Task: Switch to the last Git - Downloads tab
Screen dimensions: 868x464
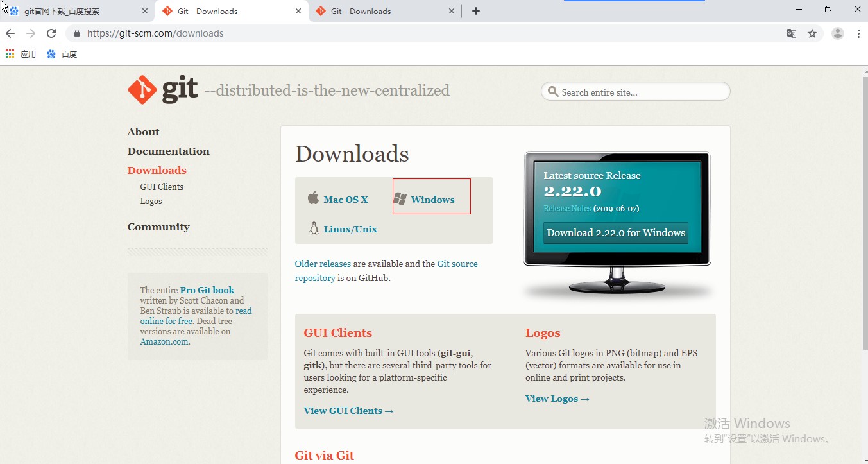Action: coord(385,11)
